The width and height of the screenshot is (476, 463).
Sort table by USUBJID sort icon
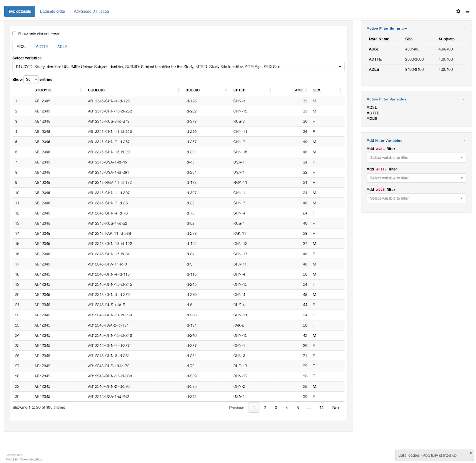coord(178,90)
